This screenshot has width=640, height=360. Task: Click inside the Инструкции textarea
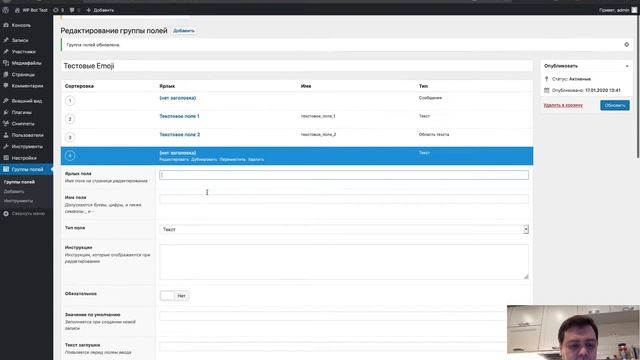pyautogui.click(x=344, y=262)
